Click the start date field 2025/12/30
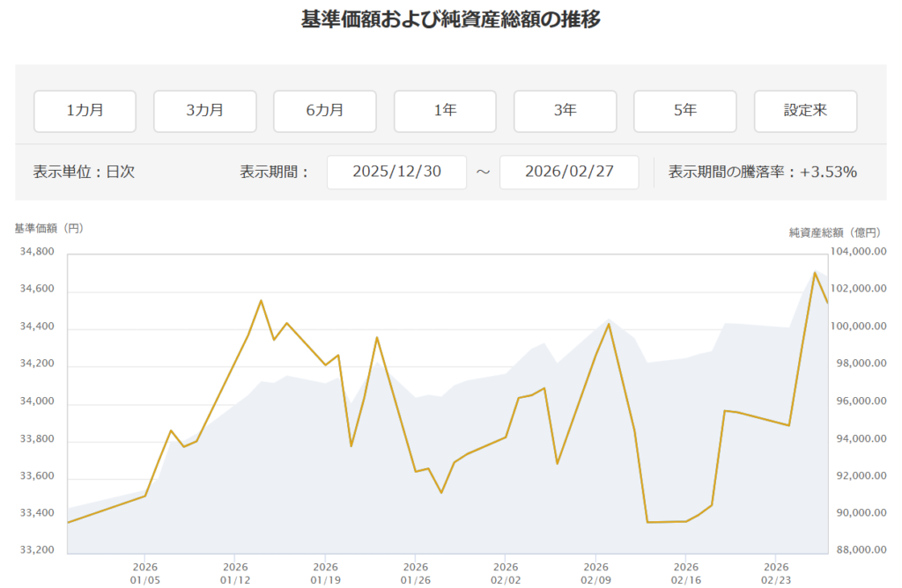This screenshot has width=902, height=588. [396, 172]
